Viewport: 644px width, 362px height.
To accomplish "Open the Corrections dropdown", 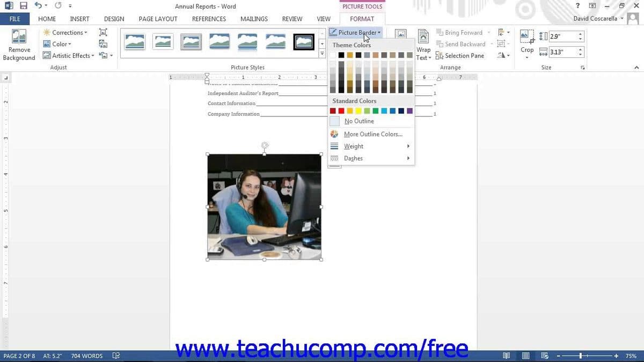I will tap(65, 33).
